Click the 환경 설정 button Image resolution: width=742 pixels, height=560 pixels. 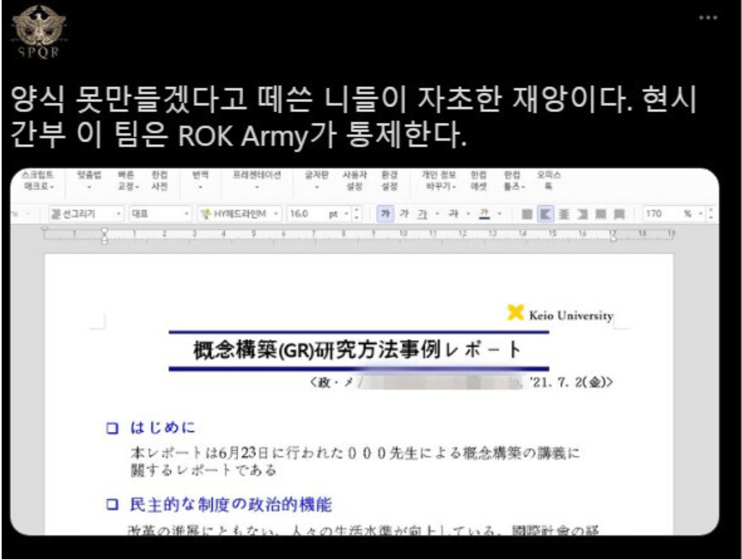point(389,181)
